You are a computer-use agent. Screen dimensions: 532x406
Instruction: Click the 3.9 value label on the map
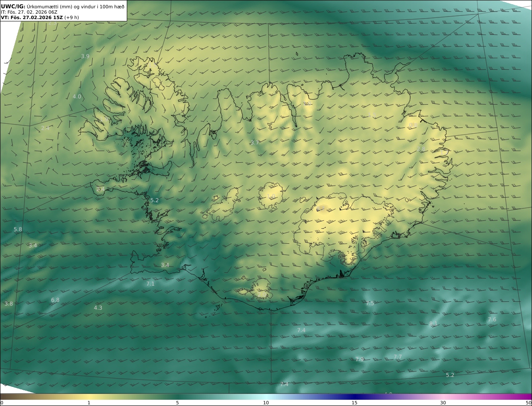(85, 56)
